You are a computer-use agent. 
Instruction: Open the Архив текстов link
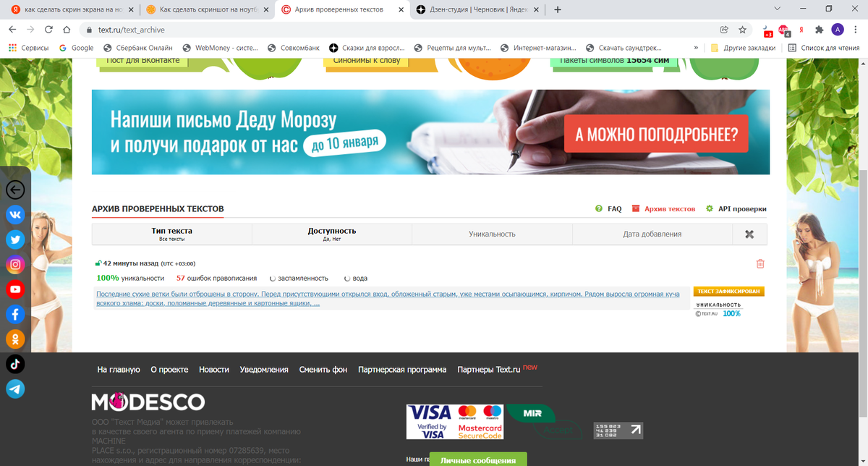(x=663, y=208)
